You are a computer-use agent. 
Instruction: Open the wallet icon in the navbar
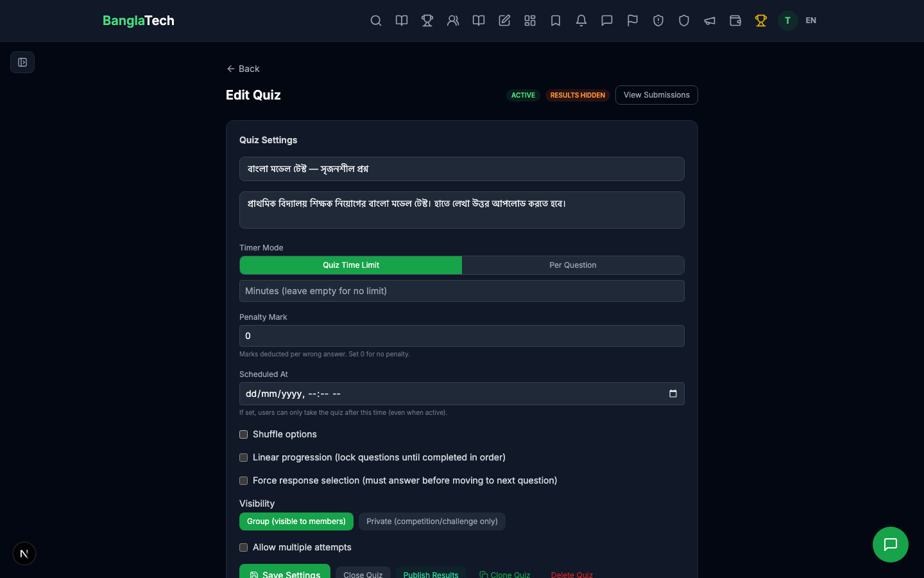(x=735, y=21)
